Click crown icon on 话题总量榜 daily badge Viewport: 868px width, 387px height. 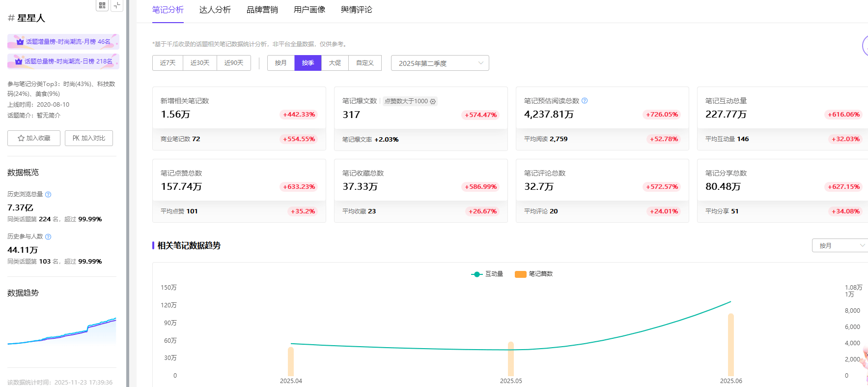[x=19, y=61]
